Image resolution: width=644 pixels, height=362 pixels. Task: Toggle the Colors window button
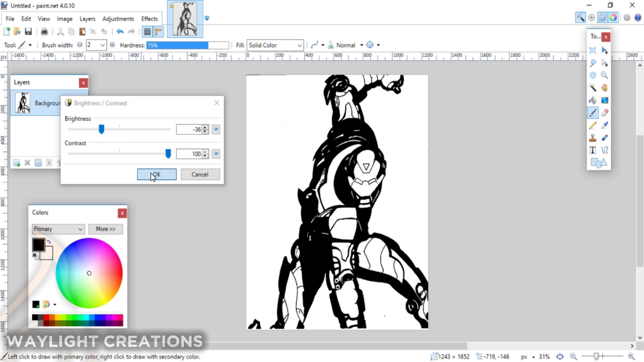[613, 17]
